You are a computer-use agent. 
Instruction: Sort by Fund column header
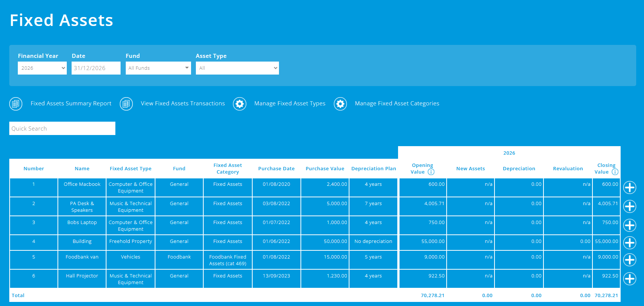tap(179, 168)
